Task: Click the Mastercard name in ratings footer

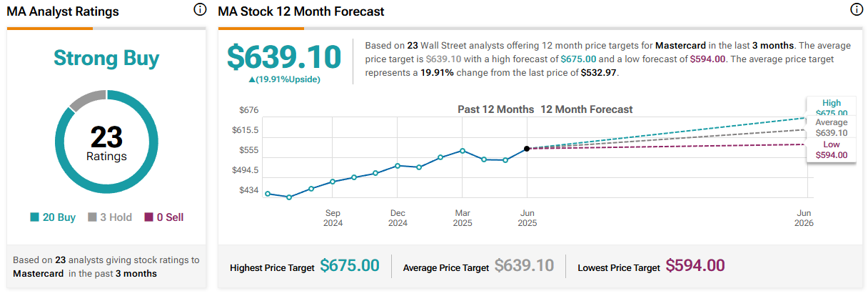Action: (x=39, y=273)
